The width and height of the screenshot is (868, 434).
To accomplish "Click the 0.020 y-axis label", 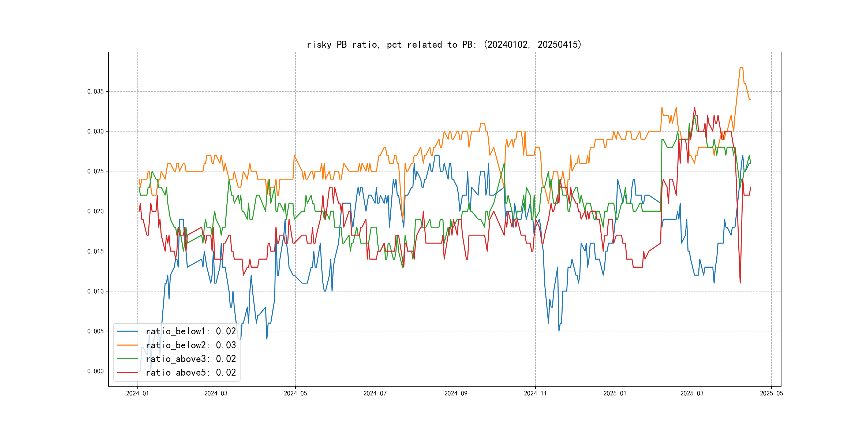I will tap(95, 211).
